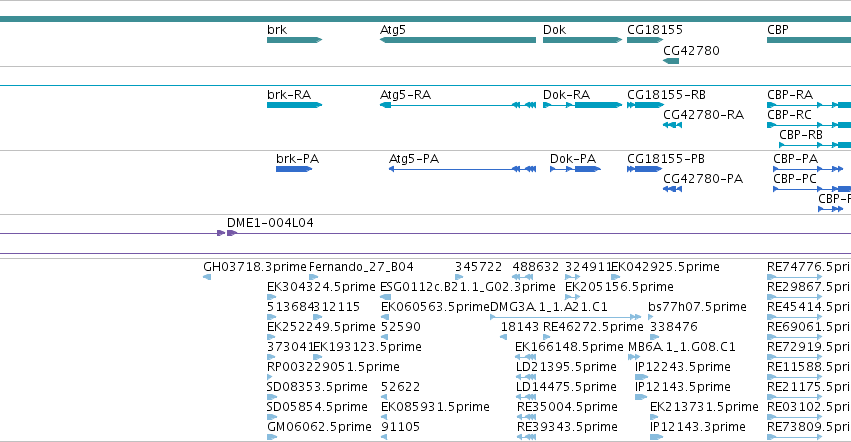This screenshot has width=851, height=442.
Task: Click the Atg5 gene label
Action: 393,30
